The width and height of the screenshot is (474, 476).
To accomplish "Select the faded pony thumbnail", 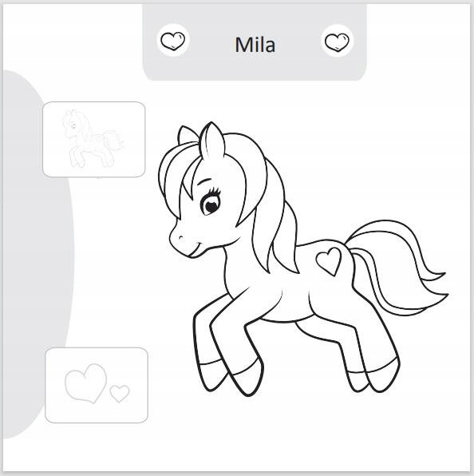I will 94,139.
